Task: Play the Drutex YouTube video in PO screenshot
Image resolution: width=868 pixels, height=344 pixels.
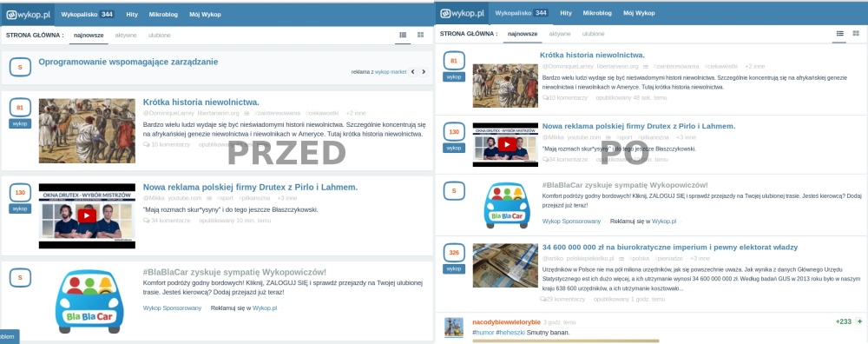Action: tap(507, 144)
